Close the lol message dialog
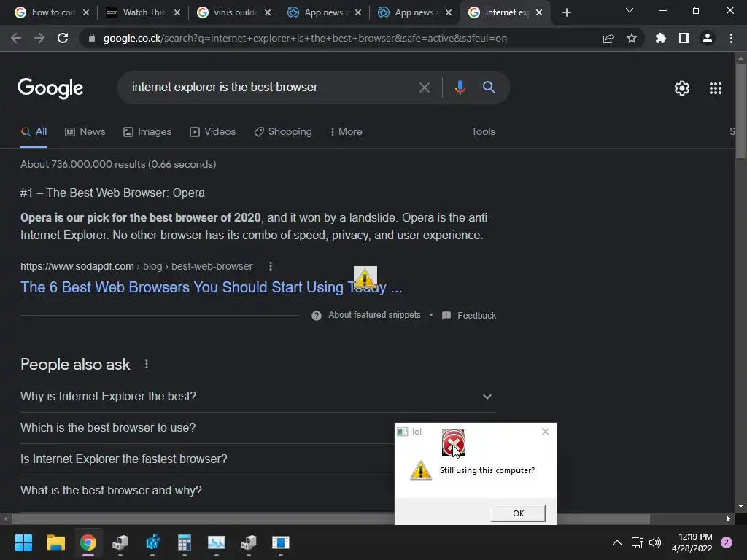Viewport: 747px width, 560px height. point(546,432)
